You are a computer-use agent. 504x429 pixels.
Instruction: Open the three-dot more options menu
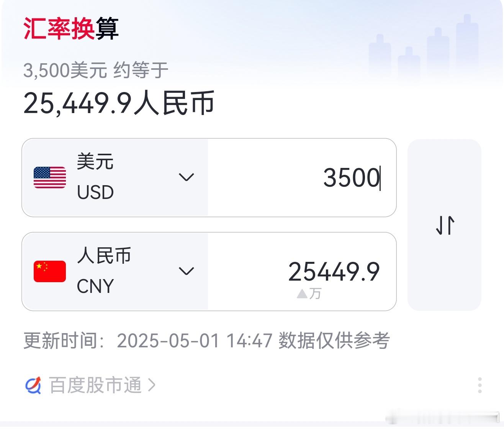(479, 385)
